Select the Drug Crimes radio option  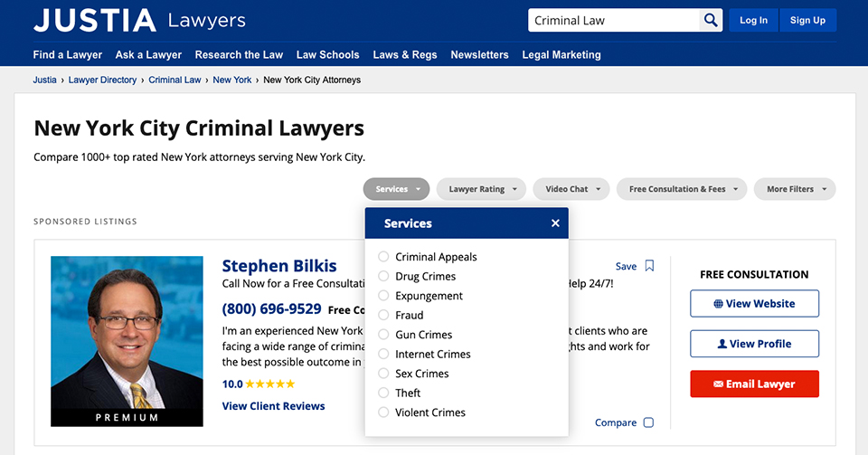(384, 276)
